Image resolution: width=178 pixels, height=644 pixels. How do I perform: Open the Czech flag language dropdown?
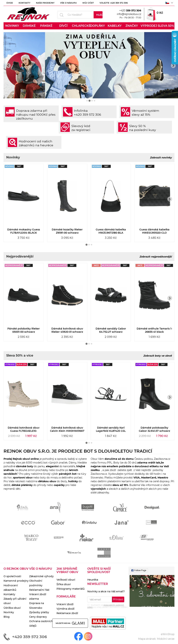point(169,3)
